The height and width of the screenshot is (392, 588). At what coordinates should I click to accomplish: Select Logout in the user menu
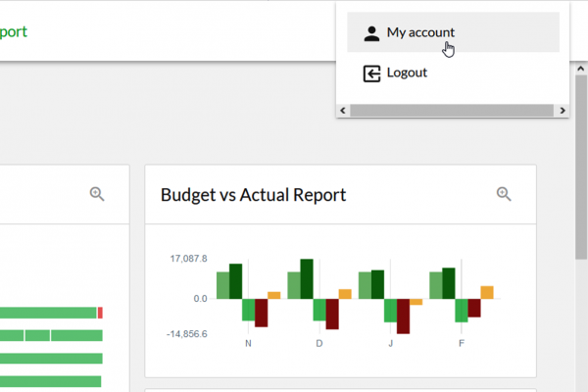coord(453,73)
